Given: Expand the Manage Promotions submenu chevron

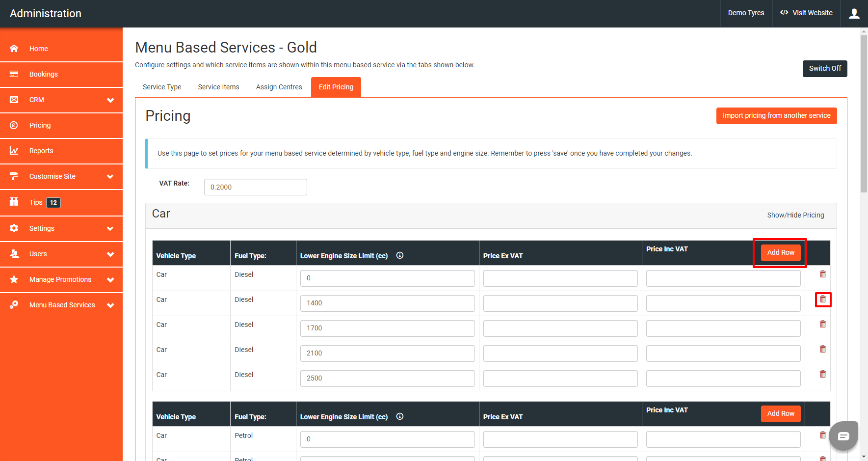Looking at the screenshot, I should pos(110,280).
